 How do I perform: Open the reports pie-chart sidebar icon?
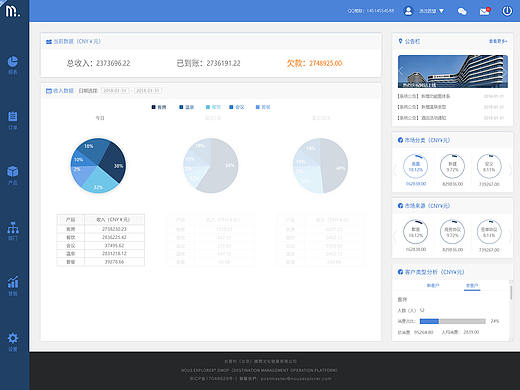[x=13, y=61]
